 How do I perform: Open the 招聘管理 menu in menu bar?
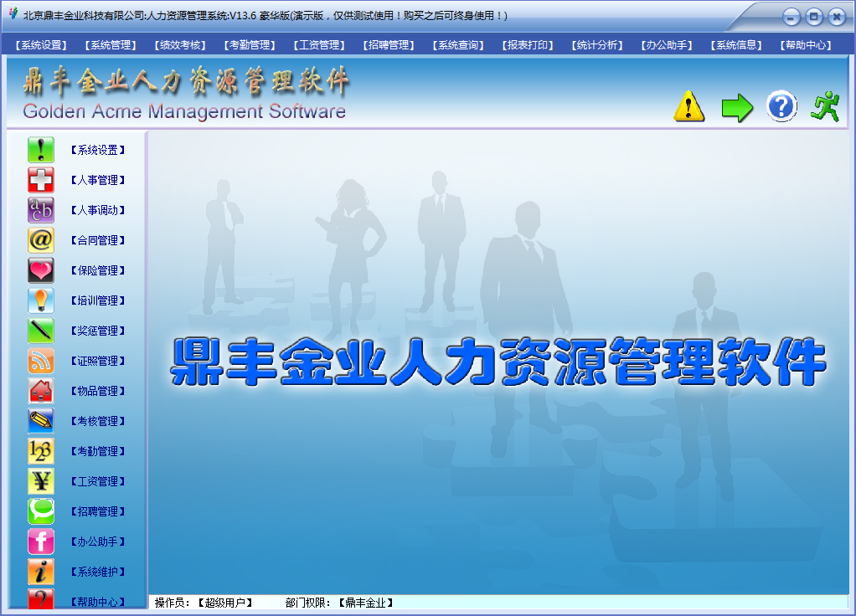(x=389, y=45)
